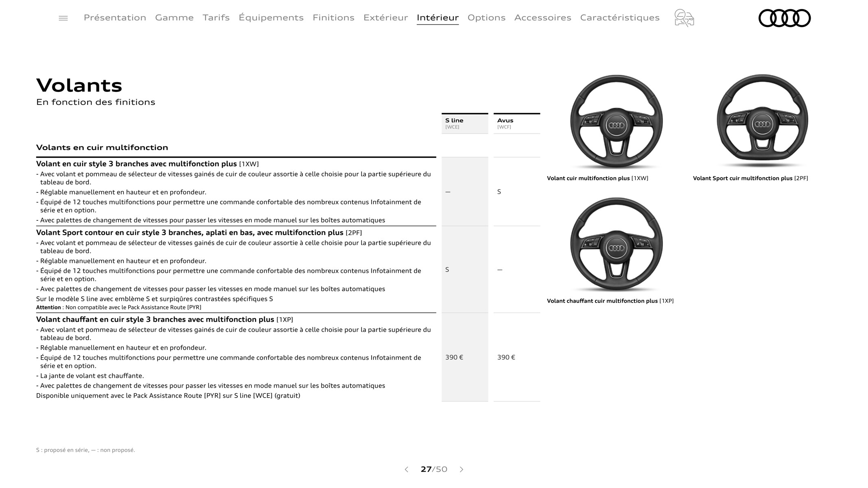Image resolution: width=868 pixels, height=488 pixels.
Task: Click 'En fonction des finitions' subtitle
Action: [96, 102]
